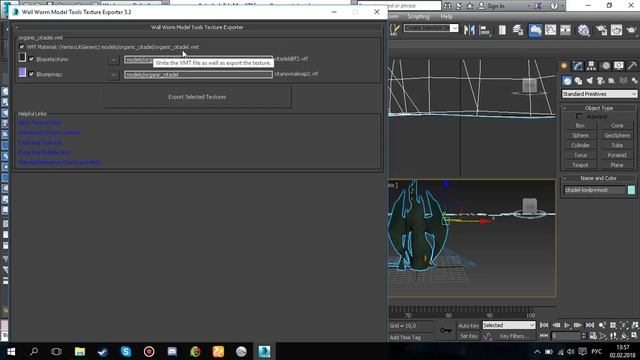Click the Exchange apps icon in title bar
640x360 pixels.
(538, 6)
